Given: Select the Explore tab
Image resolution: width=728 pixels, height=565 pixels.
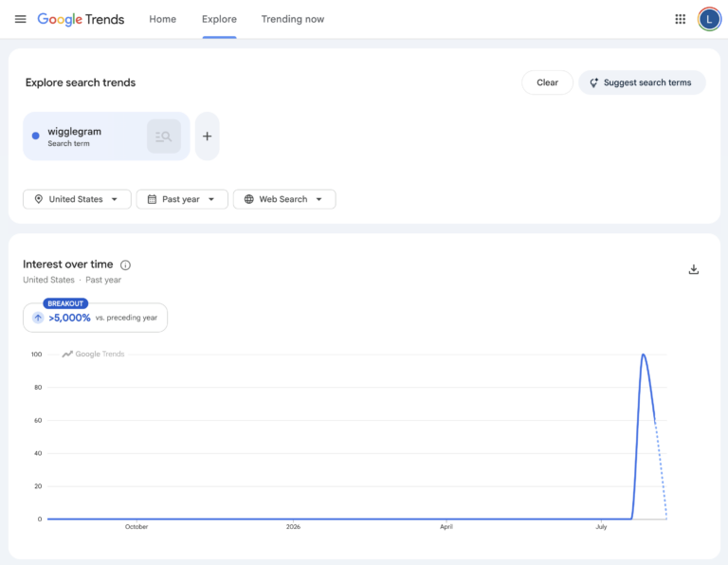Looking at the screenshot, I should point(219,19).
